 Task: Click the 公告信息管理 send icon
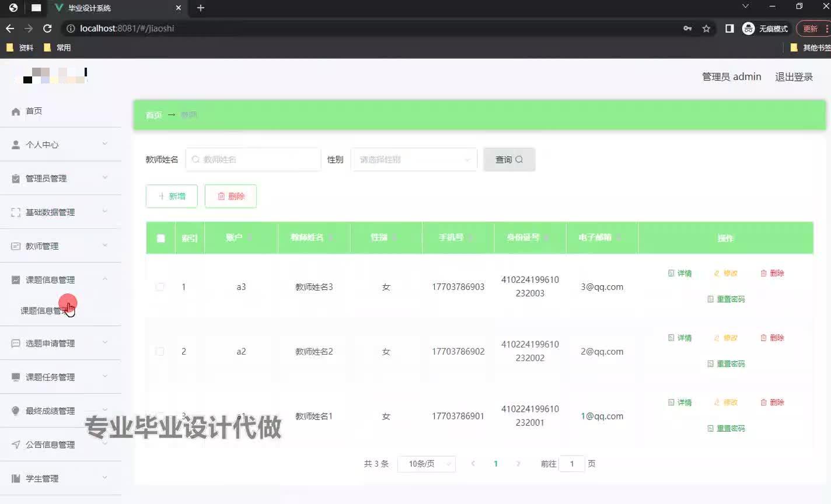click(16, 444)
